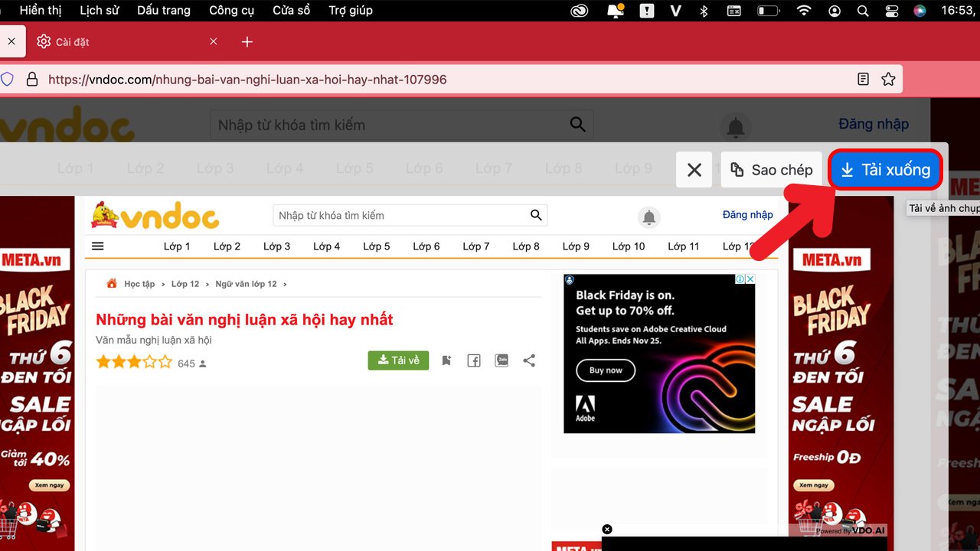The height and width of the screenshot is (551, 980).
Task: Launch Siri from the menu bar
Action: click(x=920, y=11)
